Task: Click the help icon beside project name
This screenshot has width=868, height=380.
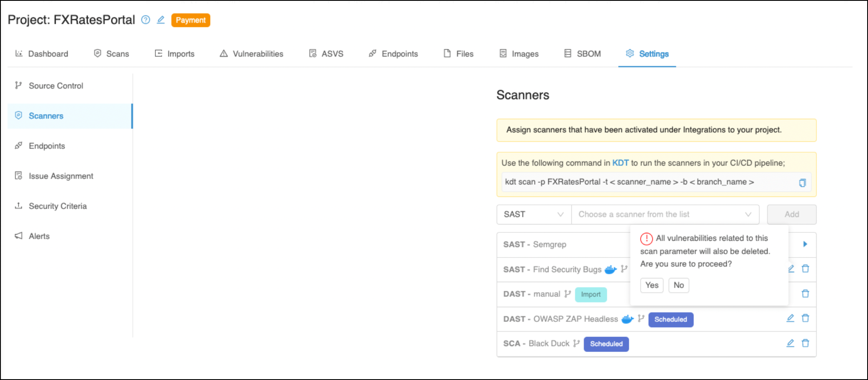Action: 145,20
